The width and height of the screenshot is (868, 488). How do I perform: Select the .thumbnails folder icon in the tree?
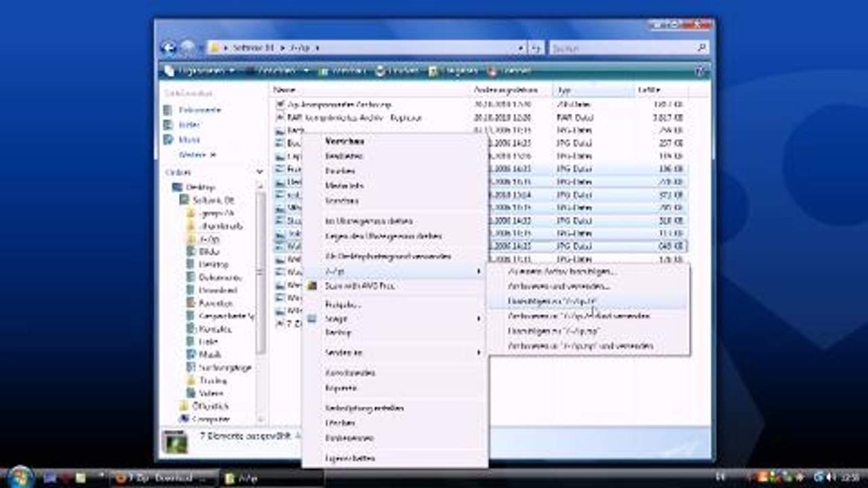point(192,226)
